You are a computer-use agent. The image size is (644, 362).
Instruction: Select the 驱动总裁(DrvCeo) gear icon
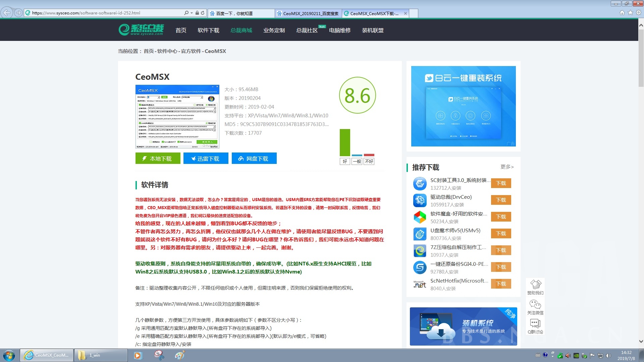419,200
